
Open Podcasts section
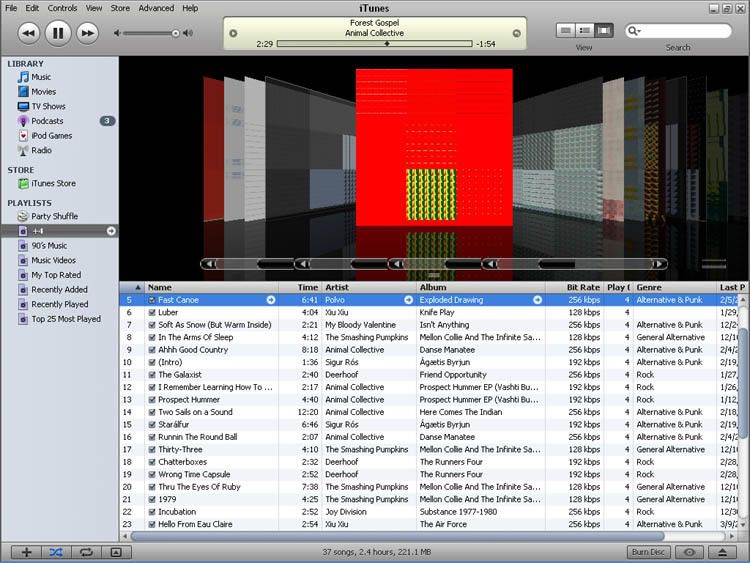point(47,121)
